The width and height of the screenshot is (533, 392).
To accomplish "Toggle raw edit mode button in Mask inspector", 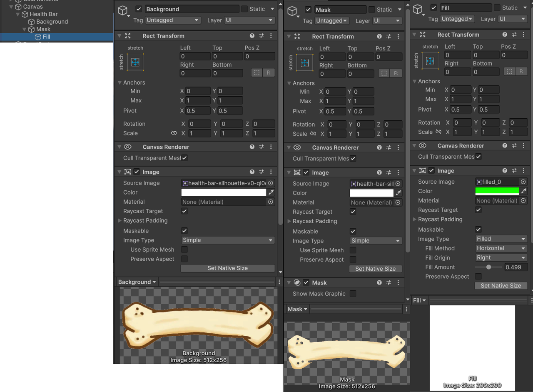I will tap(396, 74).
